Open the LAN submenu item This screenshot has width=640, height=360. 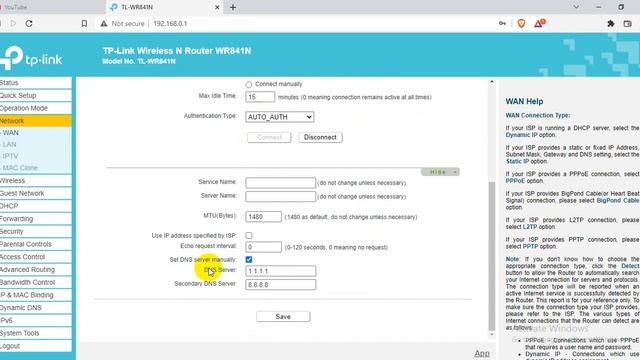(x=36, y=144)
